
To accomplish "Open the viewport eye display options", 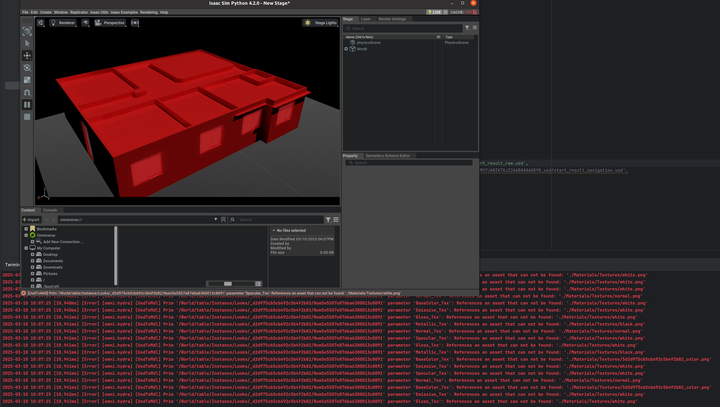I will (x=85, y=23).
